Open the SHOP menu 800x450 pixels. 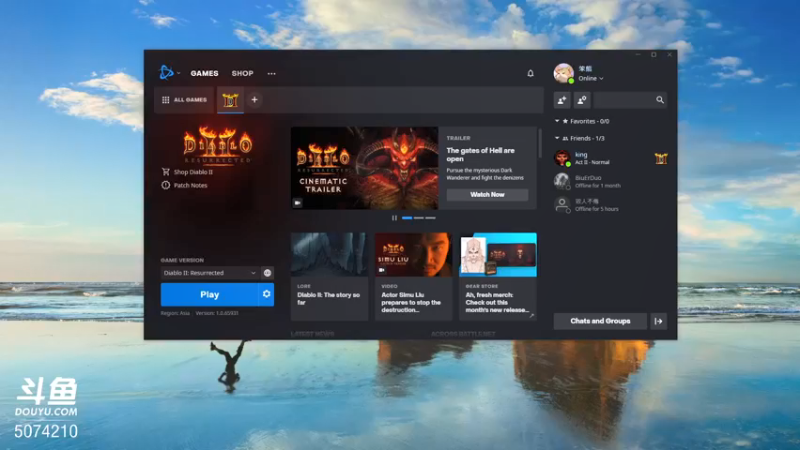tap(242, 73)
